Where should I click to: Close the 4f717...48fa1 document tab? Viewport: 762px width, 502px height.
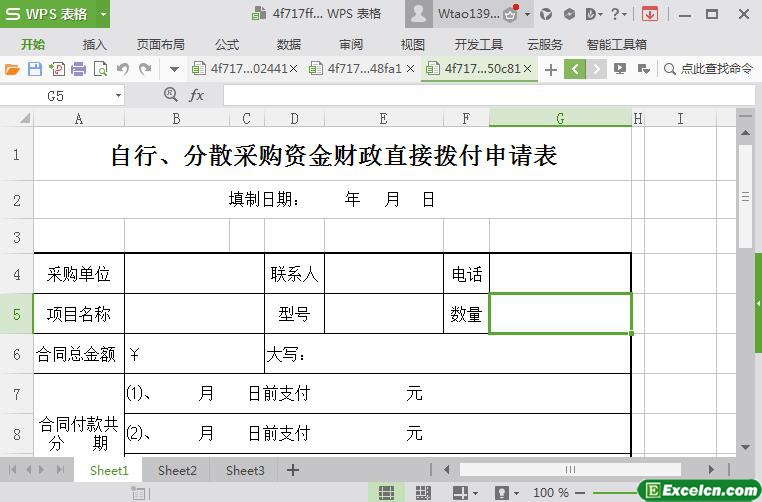click(x=411, y=69)
